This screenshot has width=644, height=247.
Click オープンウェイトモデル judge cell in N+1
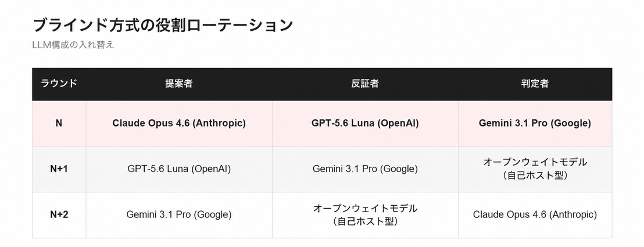[535, 169]
